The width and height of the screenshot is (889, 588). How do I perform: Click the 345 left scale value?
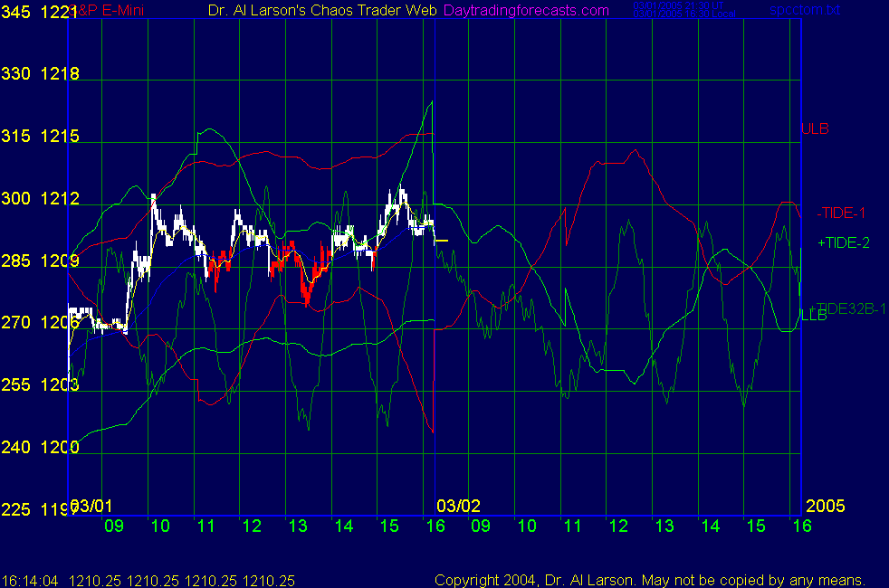coord(16,13)
